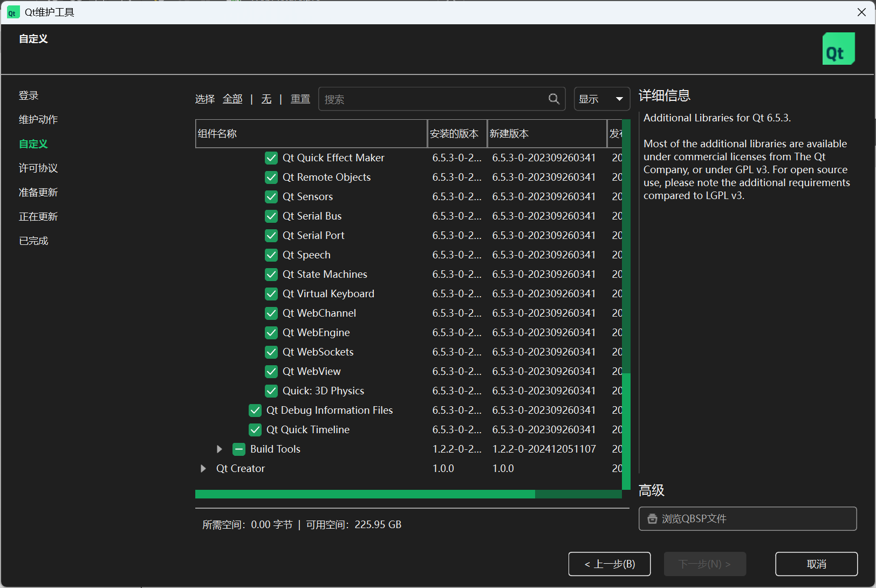Select the Qt WebEngine row label
The height and width of the screenshot is (588, 876).
[316, 333]
